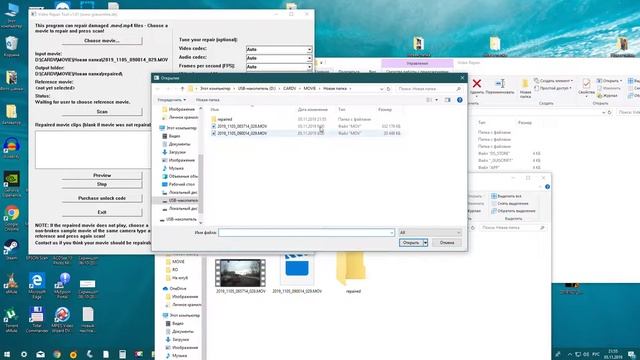Screen dimensions: 640x360
Task: Click Загрузки in the dialog sidebar
Action: [x=178, y=152]
